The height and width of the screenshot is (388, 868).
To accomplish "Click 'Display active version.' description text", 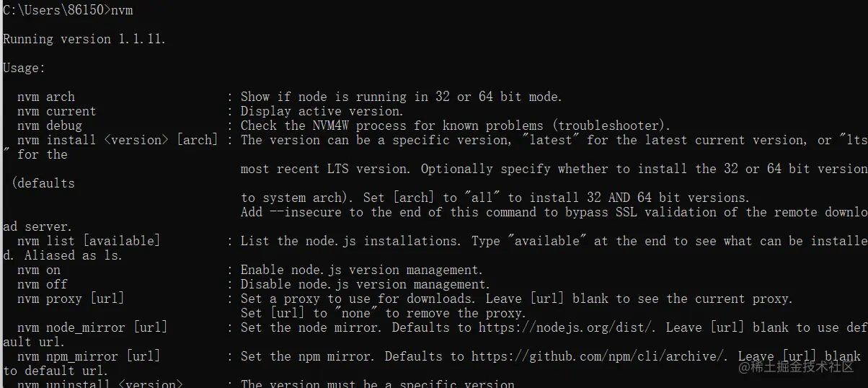I will 322,111.
